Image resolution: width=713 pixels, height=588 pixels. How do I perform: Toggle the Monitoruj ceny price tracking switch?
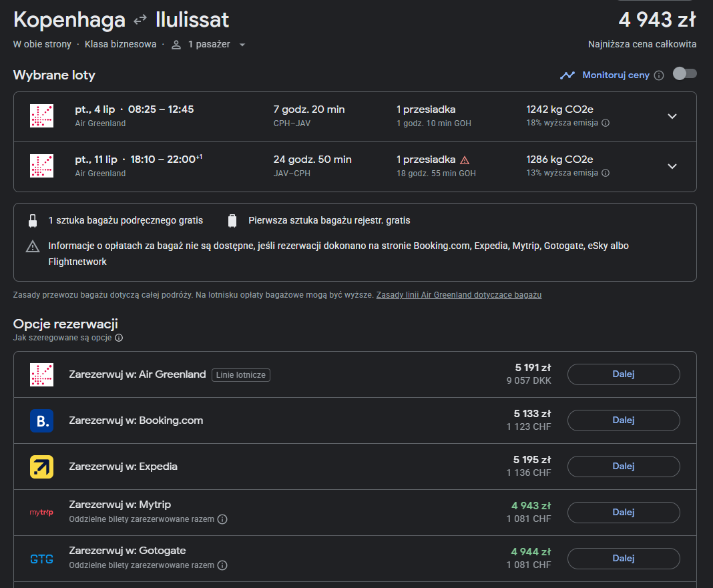684,73
